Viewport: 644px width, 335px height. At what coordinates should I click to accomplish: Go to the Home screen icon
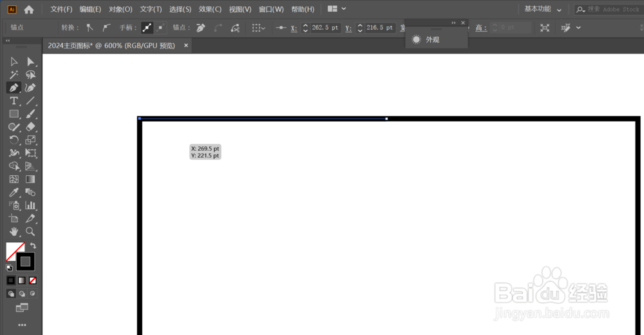(x=29, y=9)
